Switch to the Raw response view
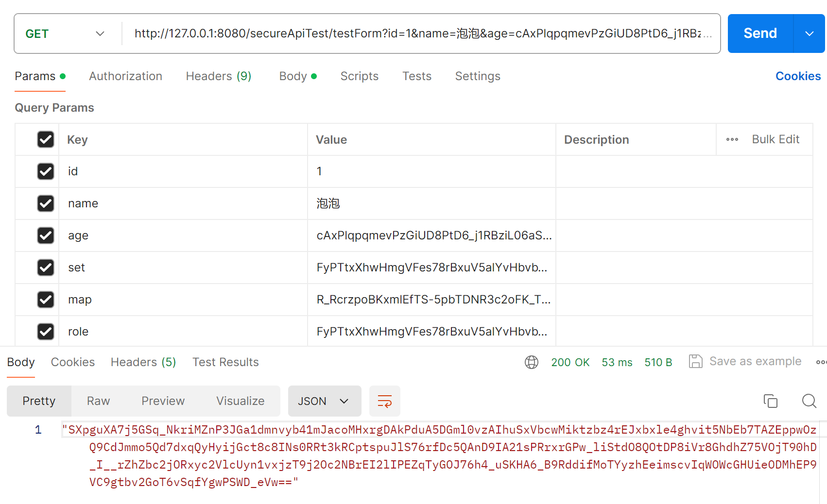The width and height of the screenshot is (827, 504). point(98,401)
